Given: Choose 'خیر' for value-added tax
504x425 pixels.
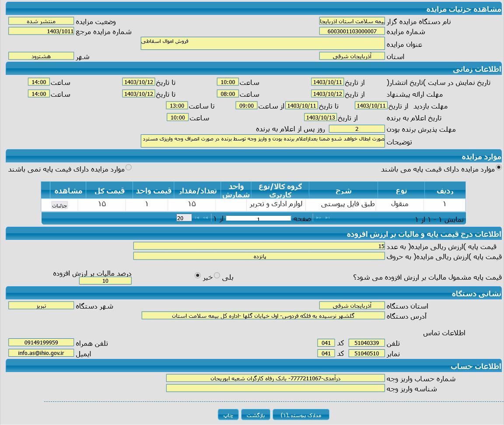Looking at the screenshot, I should click(x=197, y=275).
